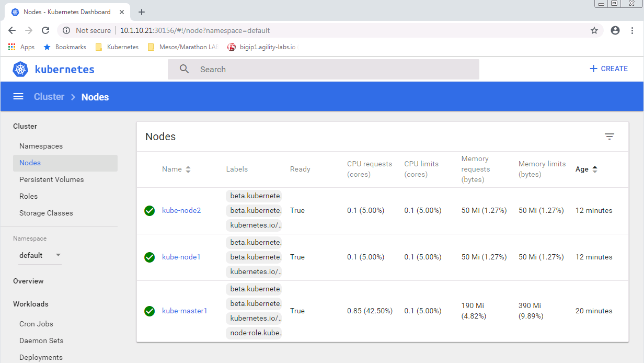Image resolution: width=644 pixels, height=363 pixels.
Task: Click the CPU requests (cores) header
Action: (x=370, y=169)
